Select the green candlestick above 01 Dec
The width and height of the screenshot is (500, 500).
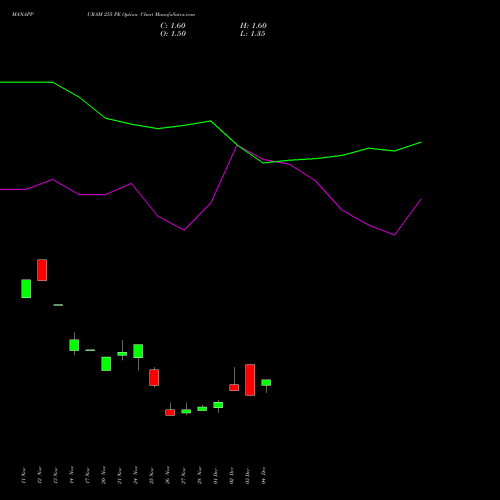[218, 405]
